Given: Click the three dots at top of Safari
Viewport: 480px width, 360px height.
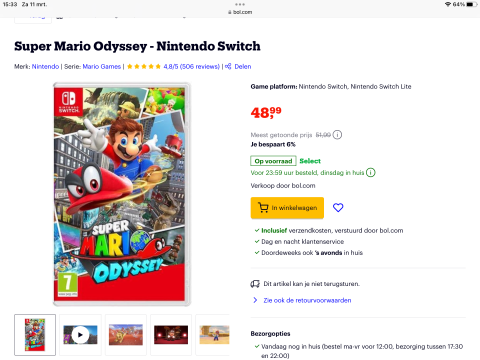Looking at the screenshot, I should pyautogui.click(x=240, y=4).
